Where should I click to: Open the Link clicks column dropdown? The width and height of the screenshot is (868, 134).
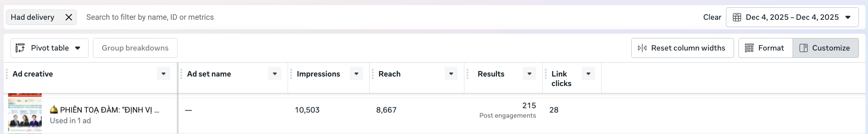pyautogui.click(x=588, y=74)
